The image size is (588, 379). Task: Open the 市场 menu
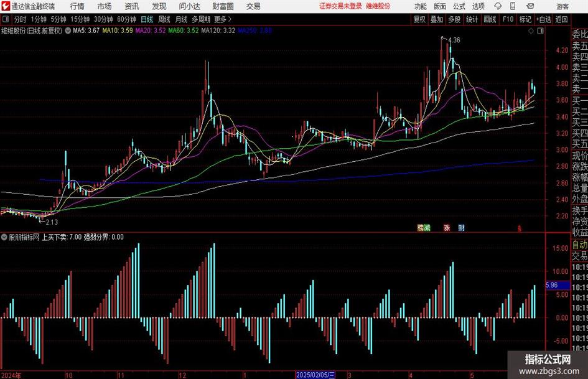click(x=105, y=6)
